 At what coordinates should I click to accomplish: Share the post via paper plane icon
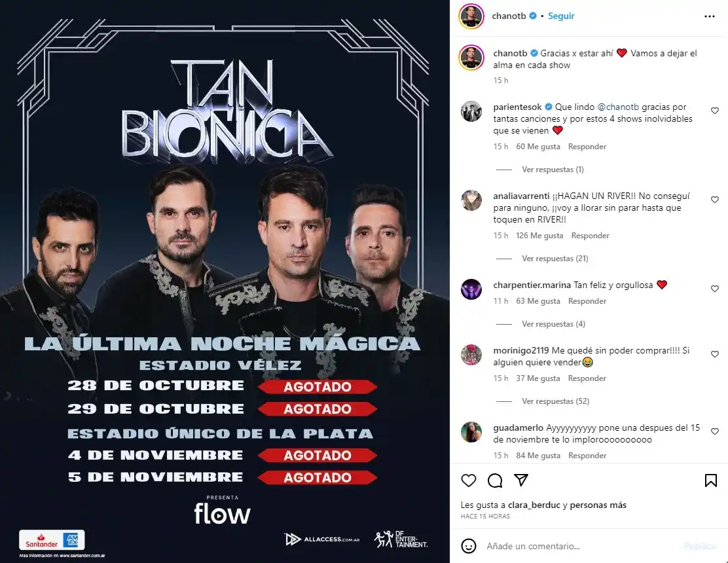point(521,480)
